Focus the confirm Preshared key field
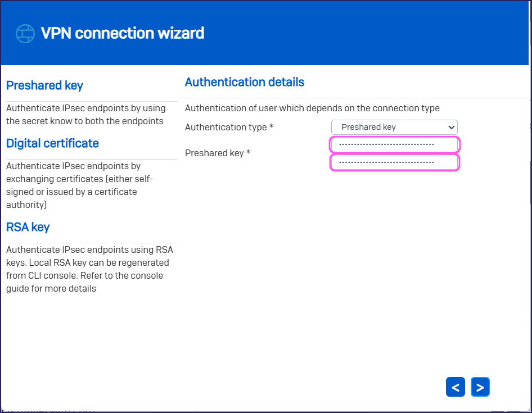 (394, 163)
